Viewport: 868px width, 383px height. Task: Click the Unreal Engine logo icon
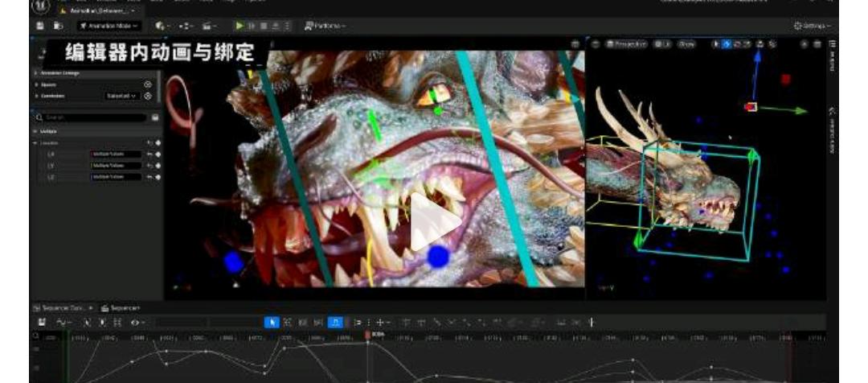click(41, 6)
